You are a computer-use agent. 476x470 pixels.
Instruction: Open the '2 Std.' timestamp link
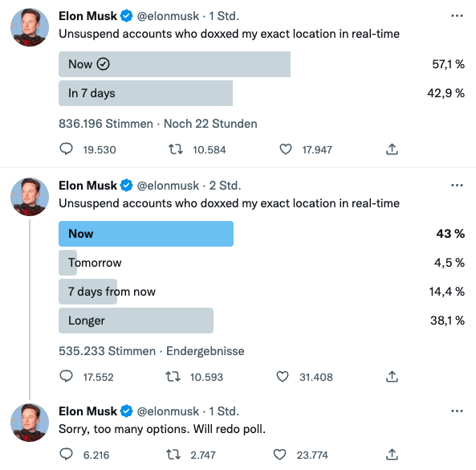click(225, 186)
